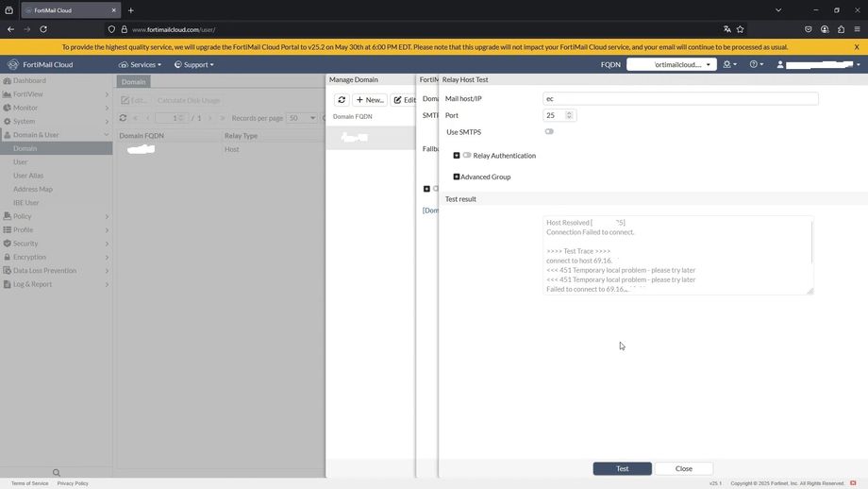Go to next page of domain list

point(209,118)
